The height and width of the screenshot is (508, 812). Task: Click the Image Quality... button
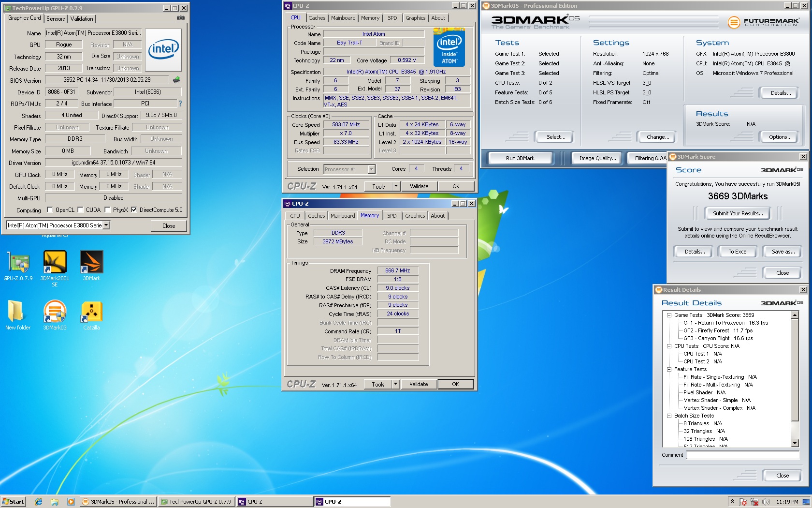(597, 158)
